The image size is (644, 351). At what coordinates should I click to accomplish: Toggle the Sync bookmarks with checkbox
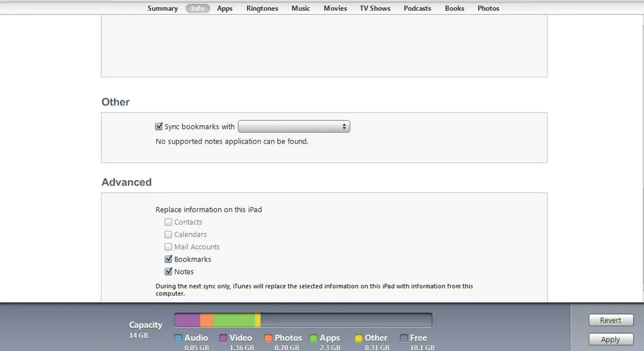coord(159,127)
